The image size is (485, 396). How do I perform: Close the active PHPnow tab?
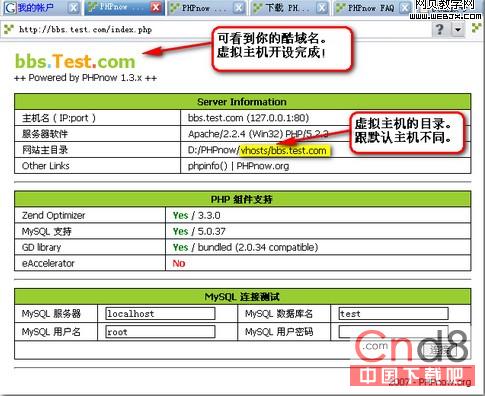(x=155, y=7)
